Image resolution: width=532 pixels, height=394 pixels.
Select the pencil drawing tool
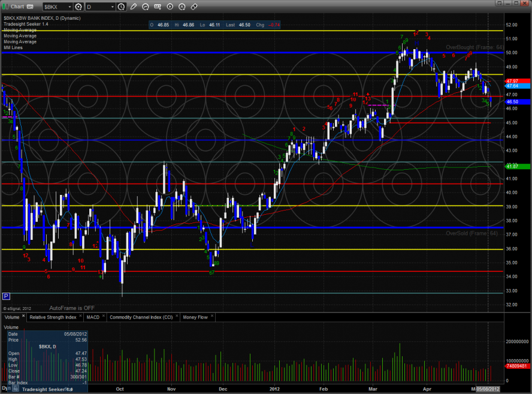click(x=133, y=7)
